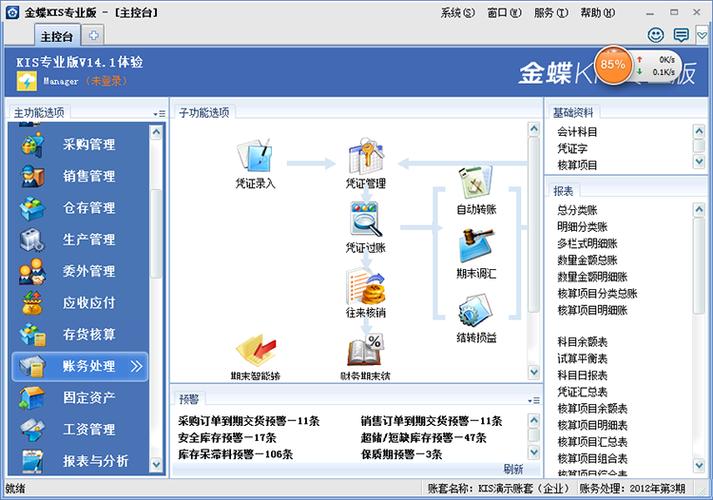Click the lightning cloud user avatar icon
This screenshot has height=500, width=713.
[27, 81]
